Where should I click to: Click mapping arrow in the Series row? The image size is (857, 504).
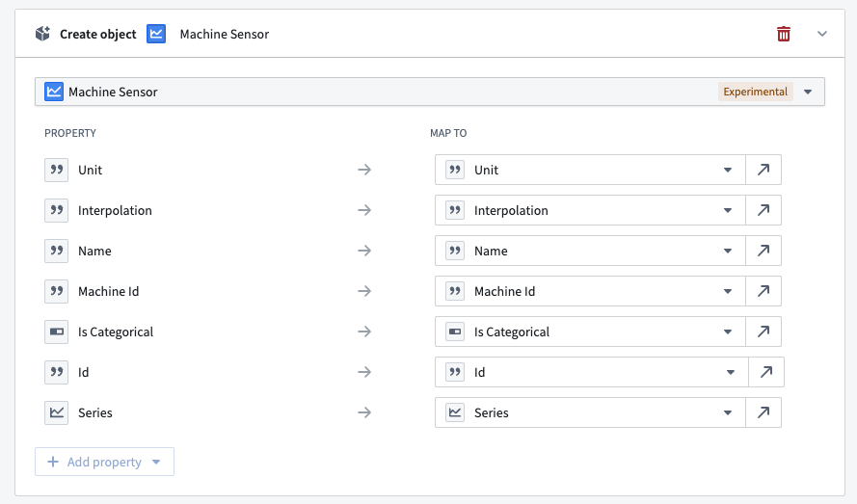pyautogui.click(x=364, y=412)
